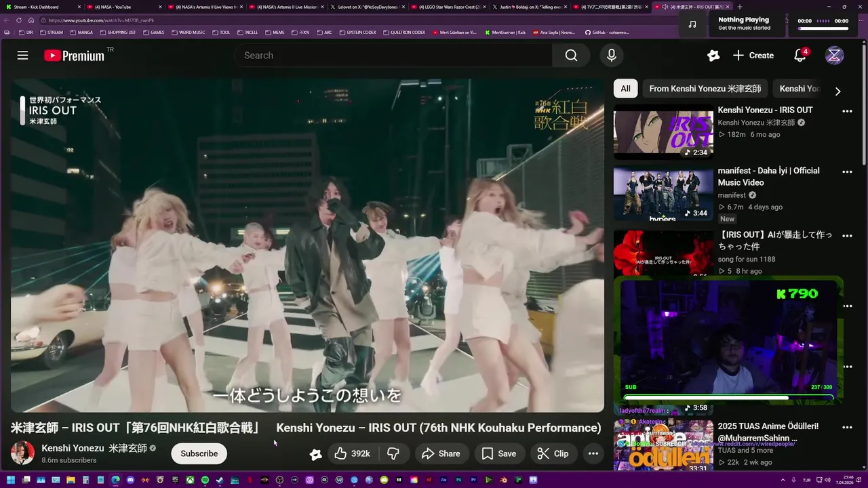Open the MANGA bookmarks folder
Viewport: 868px width, 488px height.
pos(81,32)
